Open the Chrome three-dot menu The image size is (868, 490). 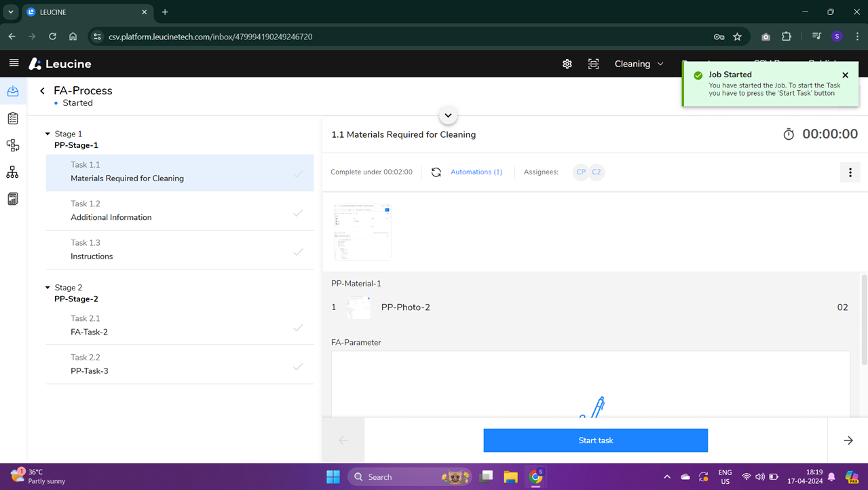(x=858, y=37)
